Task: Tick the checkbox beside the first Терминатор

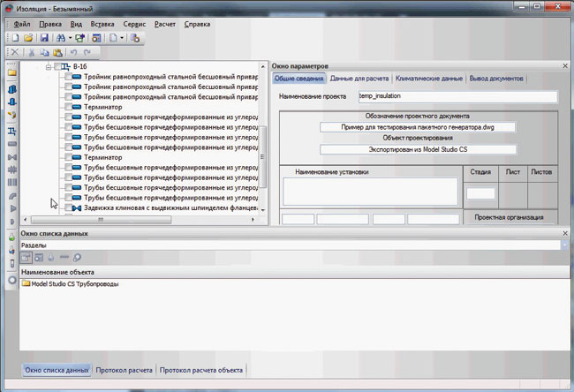Action: [69, 106]
